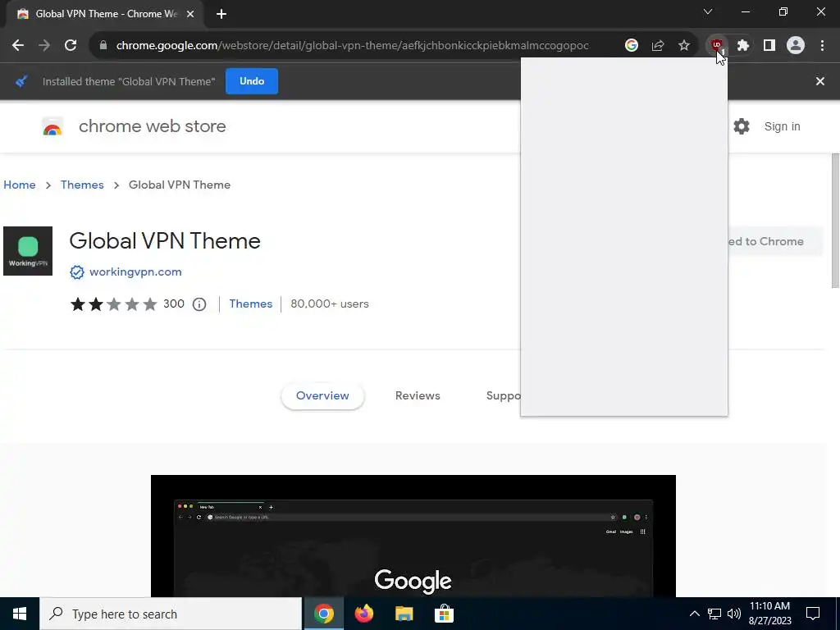Viewport: 840px width, 630px height.
Task: Select the Global VPN Theme tab
Action: tap(106, 15)
